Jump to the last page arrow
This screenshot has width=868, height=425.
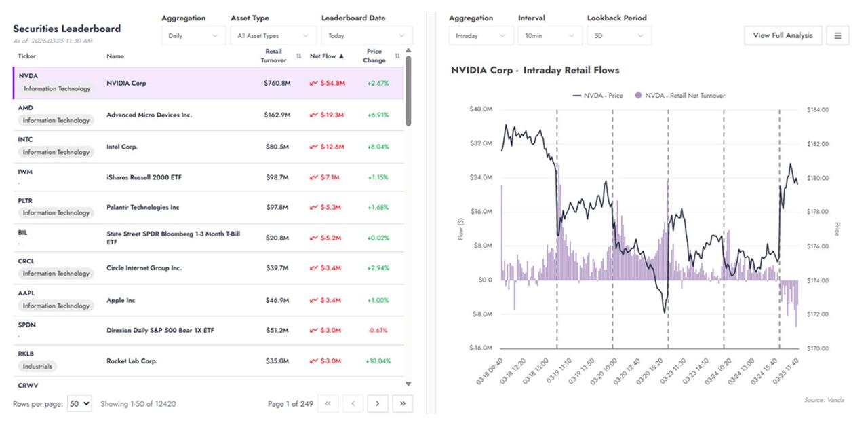click(x=402, y=403)
